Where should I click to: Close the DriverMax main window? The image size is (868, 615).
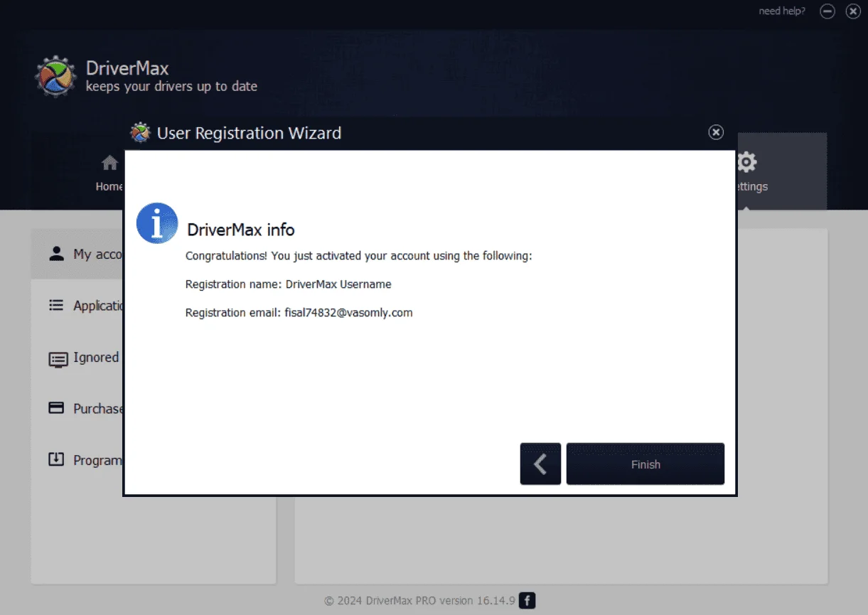pos(853,11)
